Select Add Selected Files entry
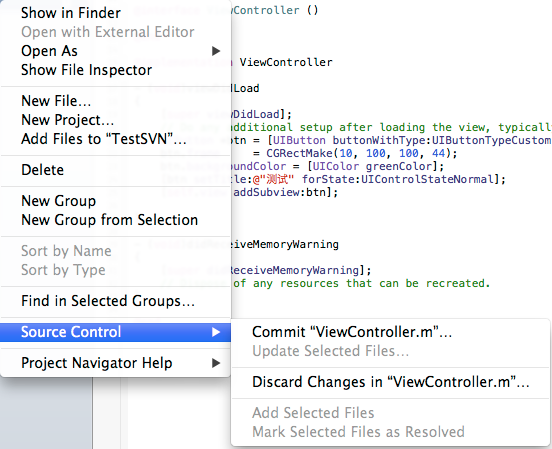 (390, 413)
